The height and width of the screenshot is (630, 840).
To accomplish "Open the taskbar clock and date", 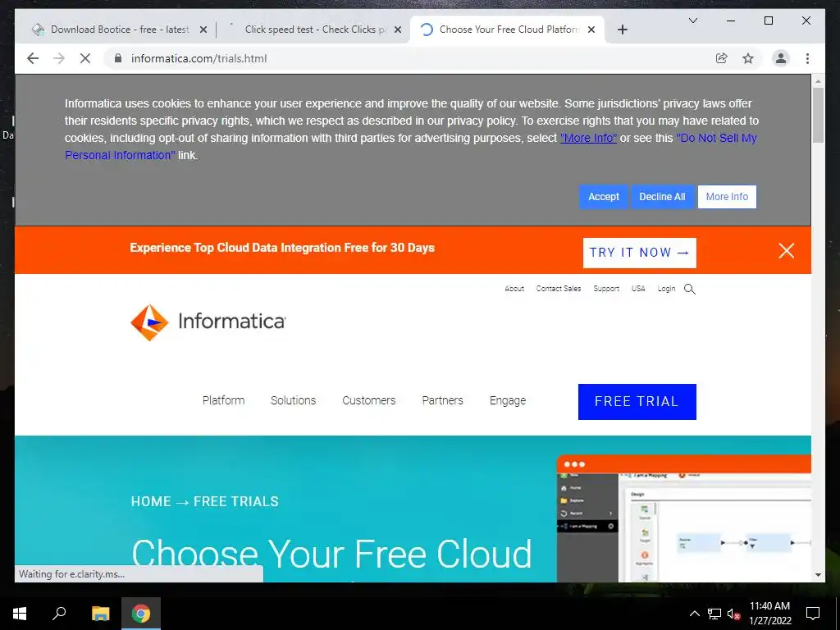I will point(769,614).
